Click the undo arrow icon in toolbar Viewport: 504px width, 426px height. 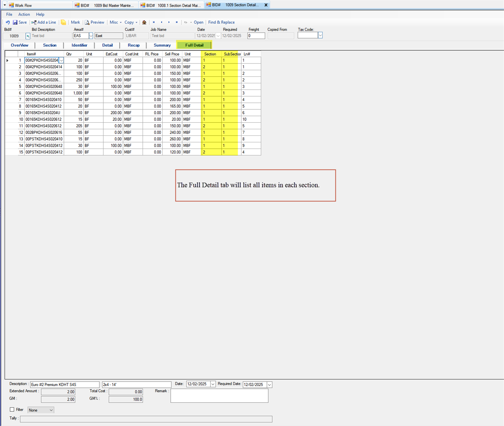(x=8, y=22)
